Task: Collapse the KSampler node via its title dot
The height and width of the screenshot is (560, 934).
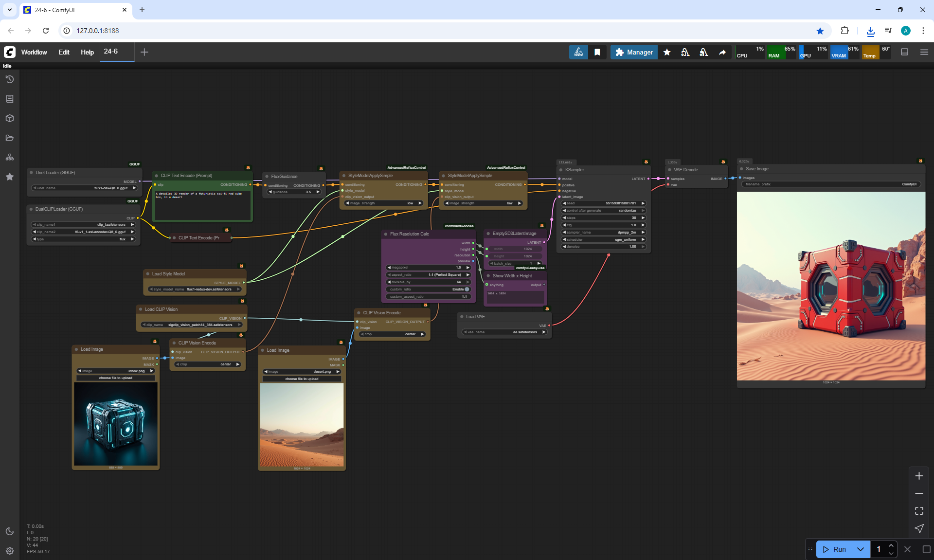Action: click(x=561, y=170)
